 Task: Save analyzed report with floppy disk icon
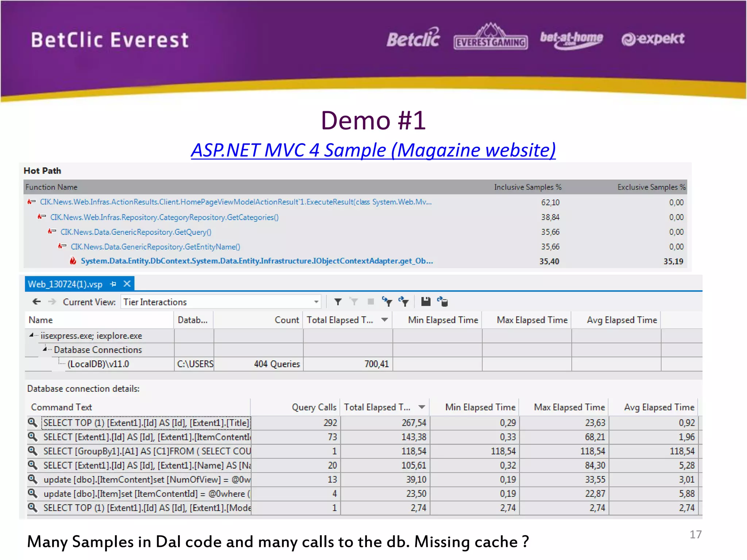426,301
